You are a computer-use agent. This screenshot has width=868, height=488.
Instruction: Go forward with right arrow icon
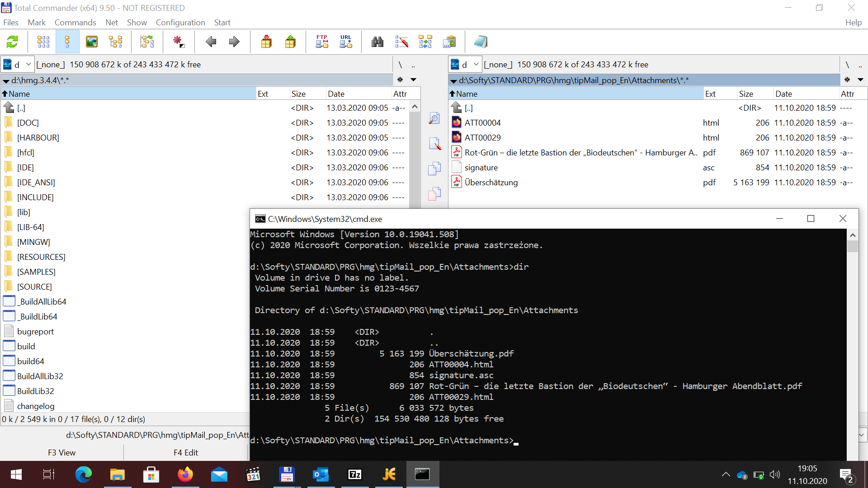234,42
